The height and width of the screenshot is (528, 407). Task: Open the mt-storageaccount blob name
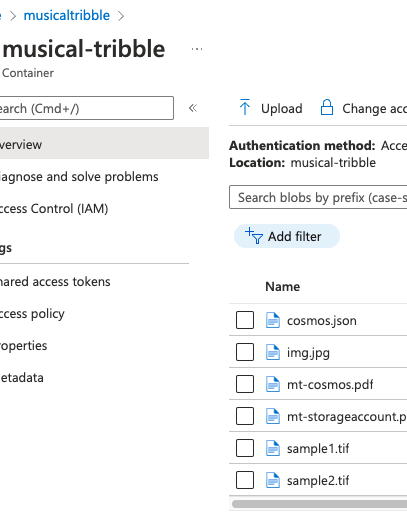(x=347, y=417)
